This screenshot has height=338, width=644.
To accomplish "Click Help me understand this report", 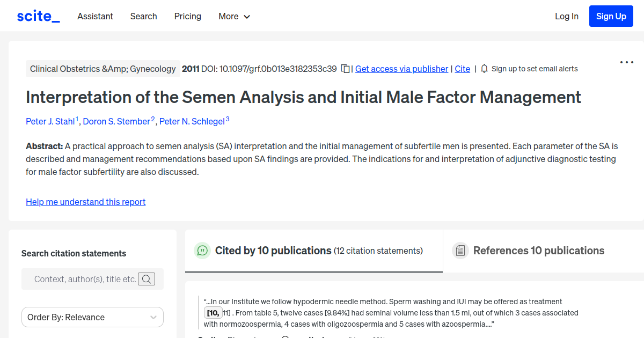I will [85, 202].
